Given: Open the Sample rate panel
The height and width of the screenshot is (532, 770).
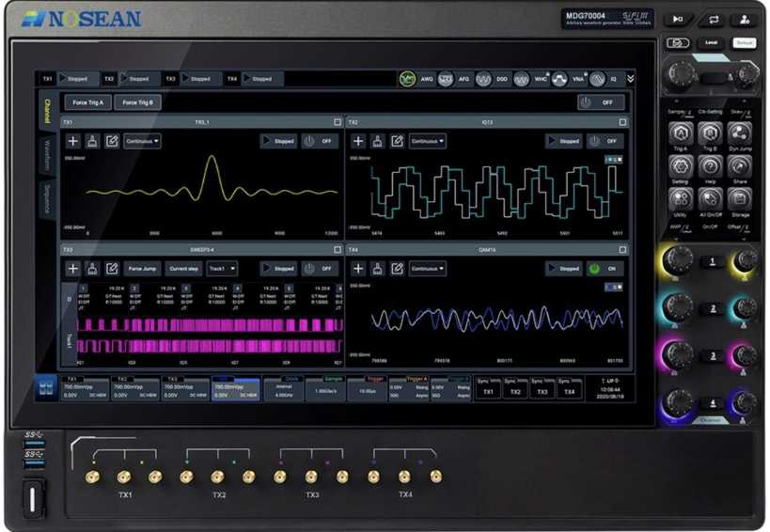Looking at the screenshot, I should 325,389.
